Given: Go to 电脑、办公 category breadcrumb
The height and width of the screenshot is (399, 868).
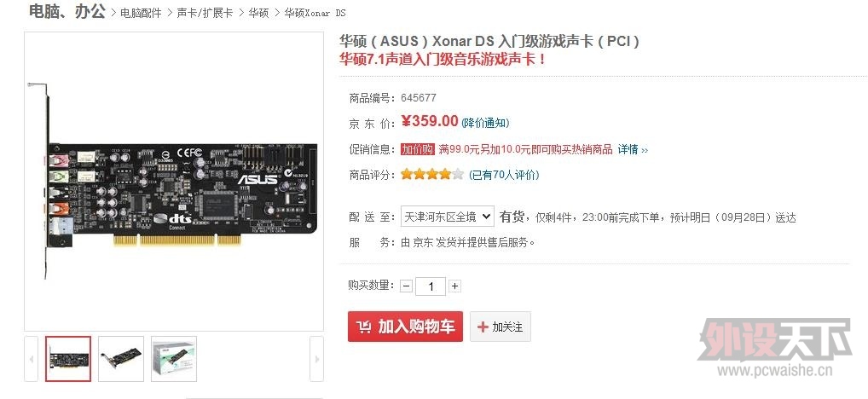Looking at the screenshot, I should (x=67, y=11).
